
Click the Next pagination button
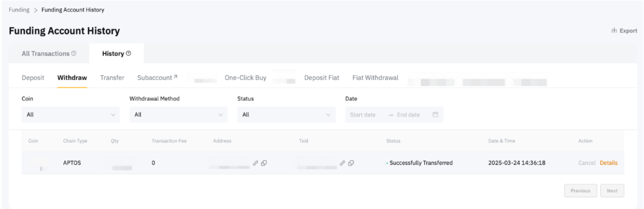coord(612,191)
